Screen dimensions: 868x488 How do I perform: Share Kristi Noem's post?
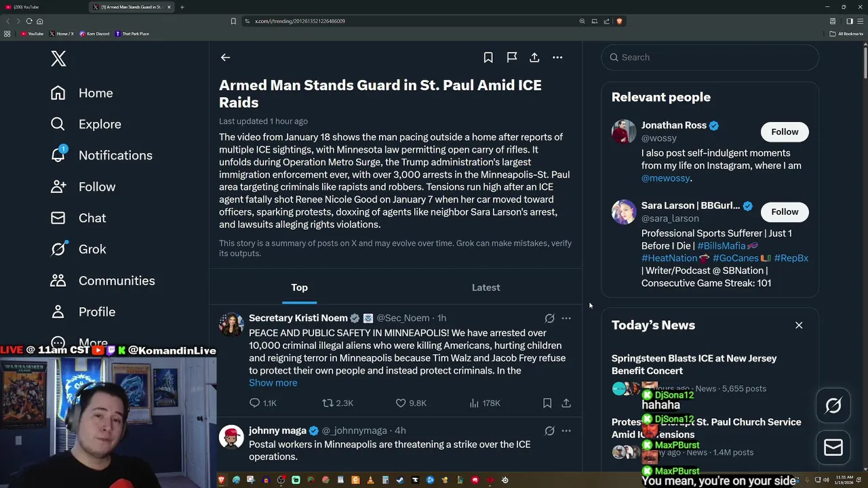566,403
